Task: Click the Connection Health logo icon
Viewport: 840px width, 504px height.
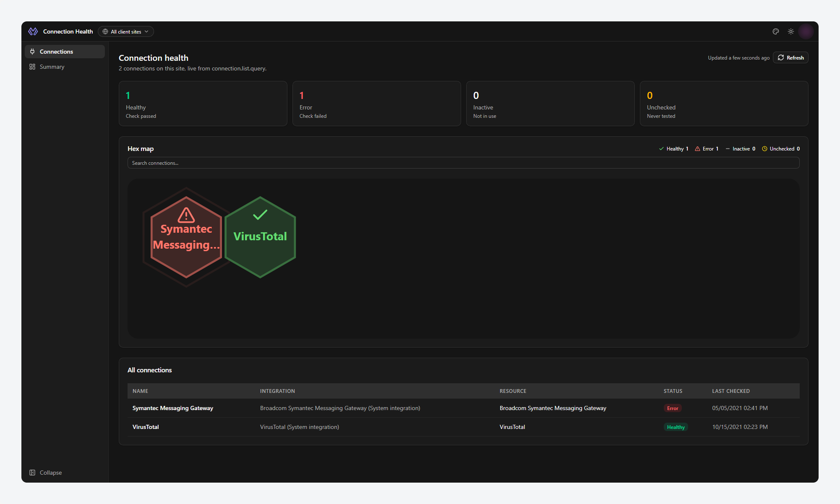Action: (33, 31)
